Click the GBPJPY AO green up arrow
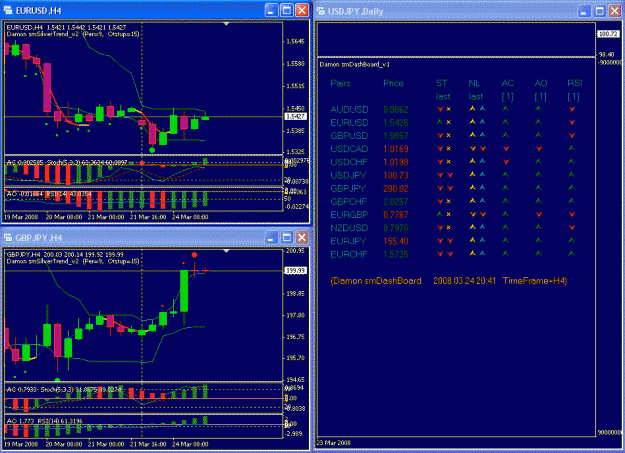Screen dimensions: 625x453 [x=539, y=187]
